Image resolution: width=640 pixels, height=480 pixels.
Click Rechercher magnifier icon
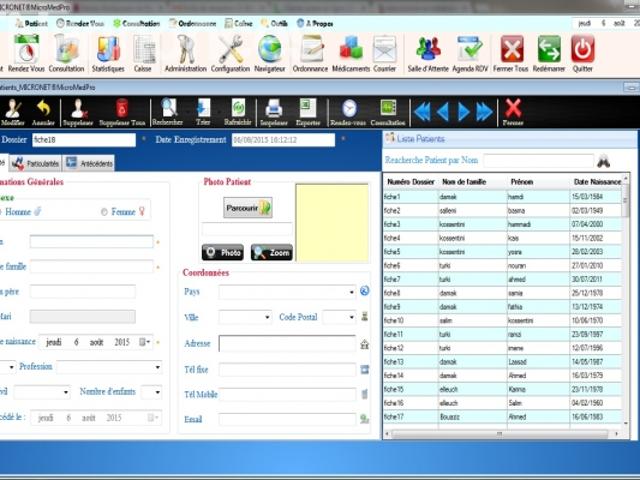coord(168,112)
